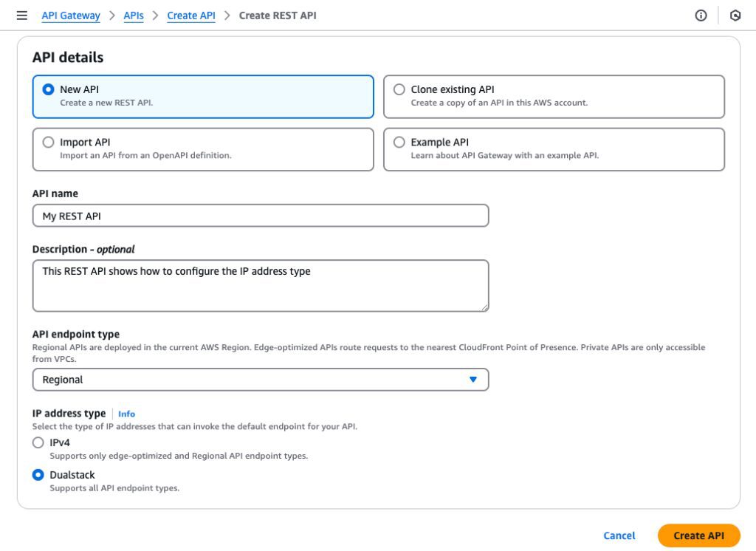The image size is (756, 551).
Task: Click inside the API name field
Action: click(260, 215)
